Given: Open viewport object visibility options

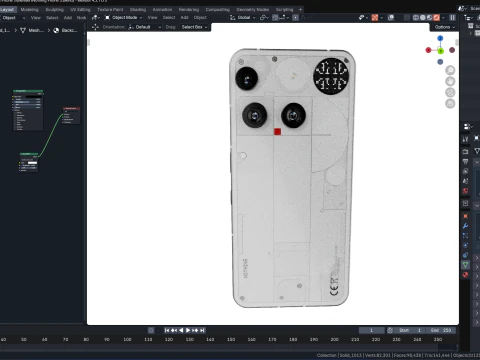Looking at the screenshot, I should pyautogui.click(x=363, y=18).
